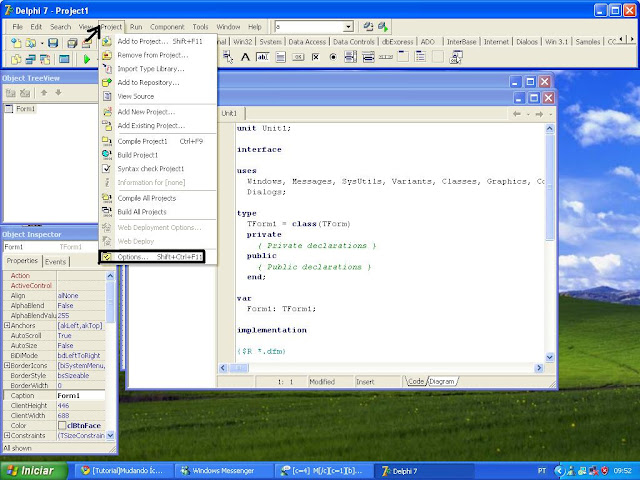Click the Set debug desktop icon
This screenshot has height=480, width=640.
(x=382, y=27)
